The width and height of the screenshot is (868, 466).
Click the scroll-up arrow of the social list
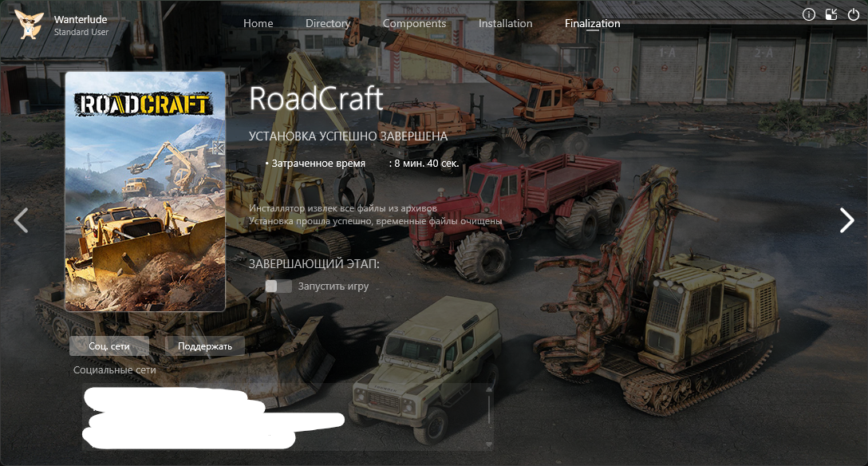489,389
